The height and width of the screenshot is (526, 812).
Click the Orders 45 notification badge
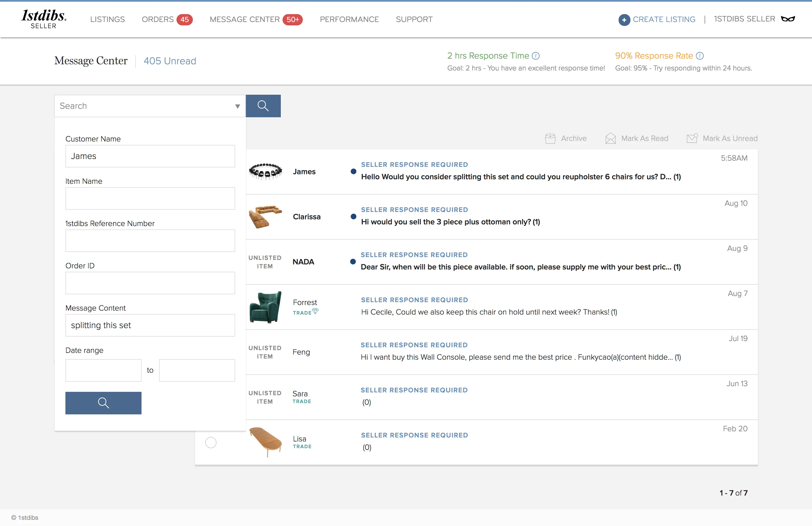[x=185, y=20]
